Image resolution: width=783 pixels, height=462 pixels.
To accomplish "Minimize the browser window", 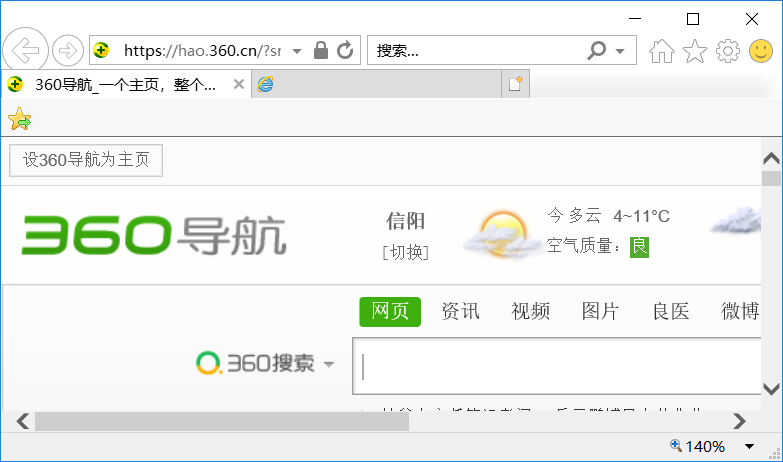I will coord(635,19).
